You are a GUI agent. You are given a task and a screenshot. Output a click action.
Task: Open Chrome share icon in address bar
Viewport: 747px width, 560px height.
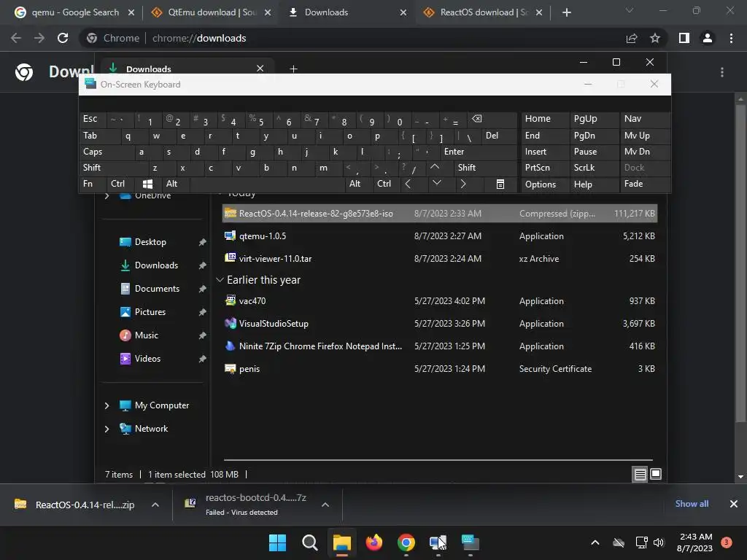coord(632,38)
